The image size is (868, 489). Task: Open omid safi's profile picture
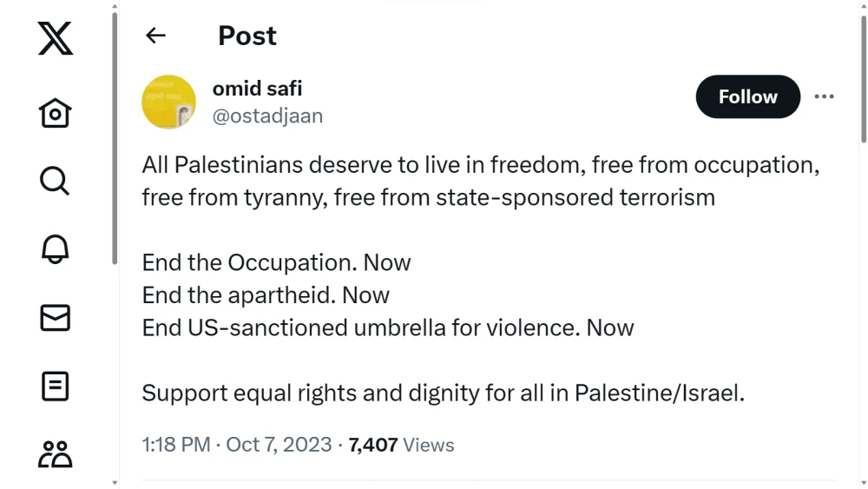168,102
